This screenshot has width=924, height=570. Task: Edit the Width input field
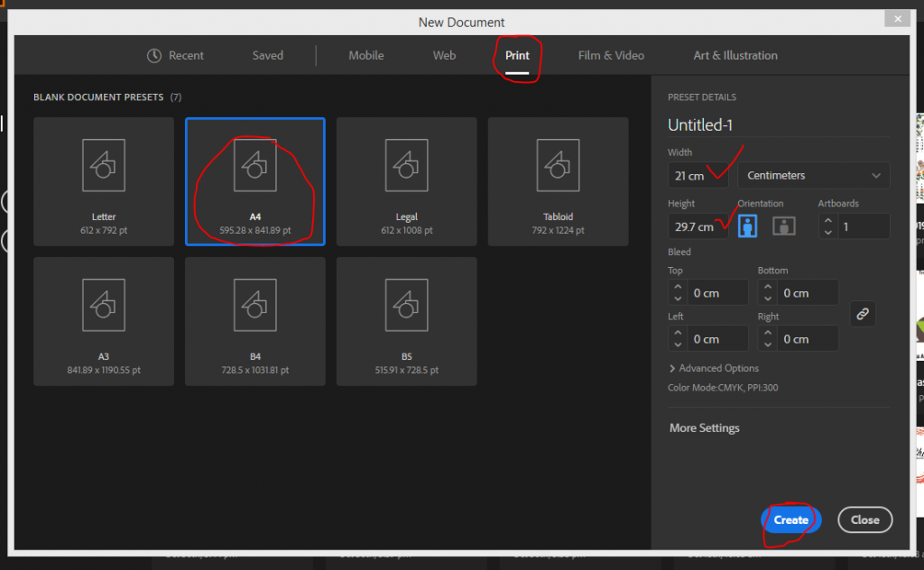coord(698,176)
